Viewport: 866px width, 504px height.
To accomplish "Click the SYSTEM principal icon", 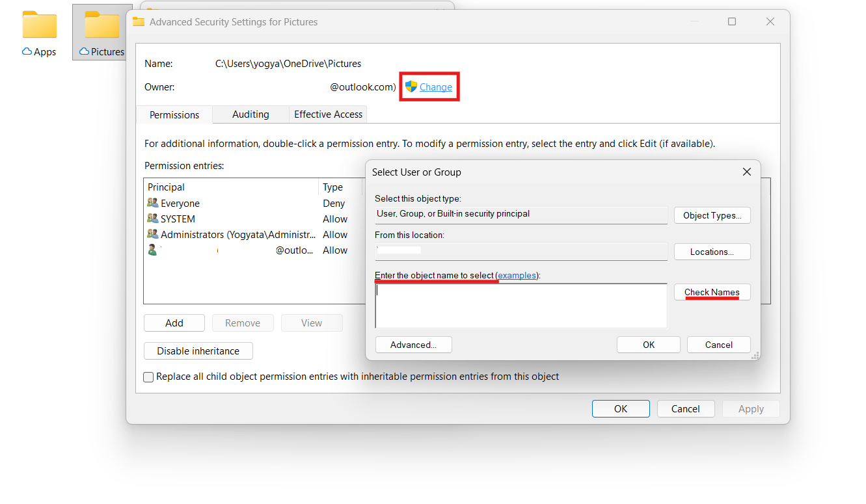I will 152,219.
